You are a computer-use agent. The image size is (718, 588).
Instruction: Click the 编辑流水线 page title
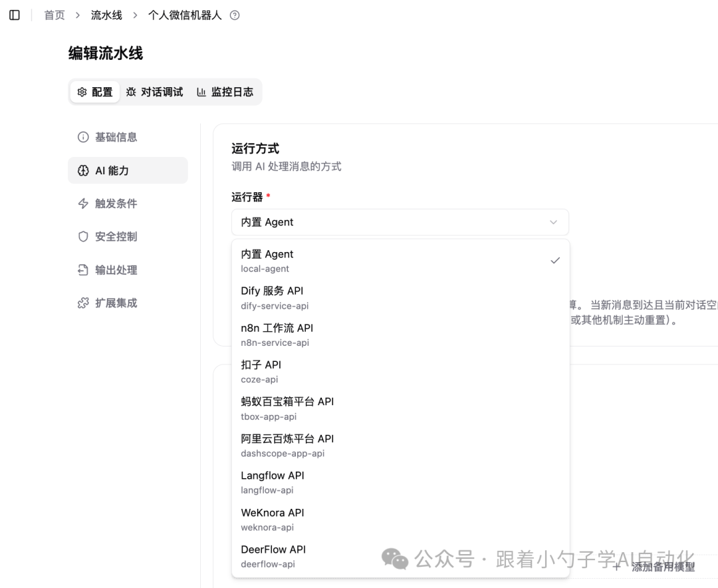(106, 53)
